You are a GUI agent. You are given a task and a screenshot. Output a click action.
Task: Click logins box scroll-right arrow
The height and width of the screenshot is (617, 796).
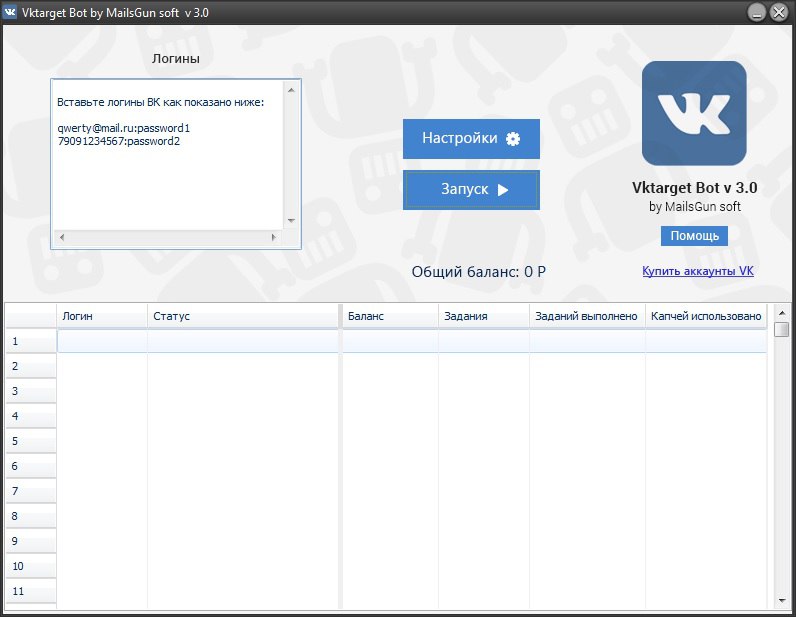[274, 237]
